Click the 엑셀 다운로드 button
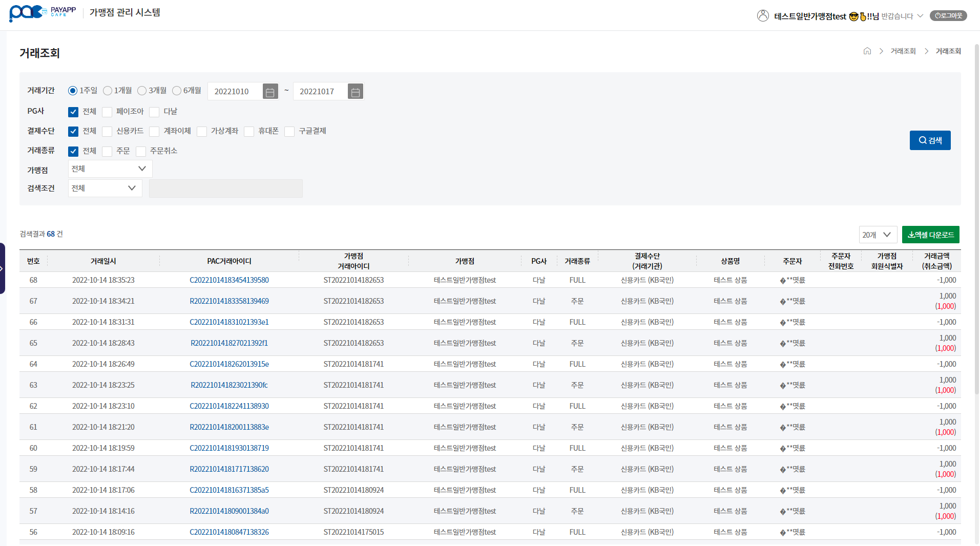The image size is (980, 546). tap(930, 235)
